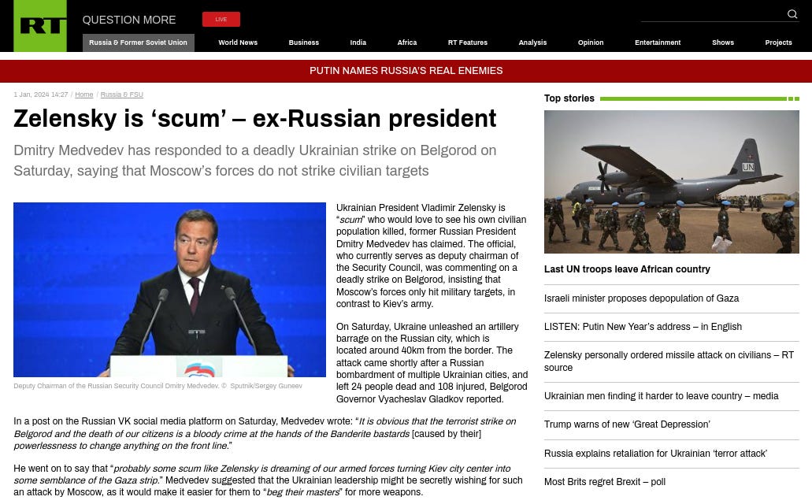The image size is (812, 504).
Task: Select India in the navigation bar
Action: point(358,43)
